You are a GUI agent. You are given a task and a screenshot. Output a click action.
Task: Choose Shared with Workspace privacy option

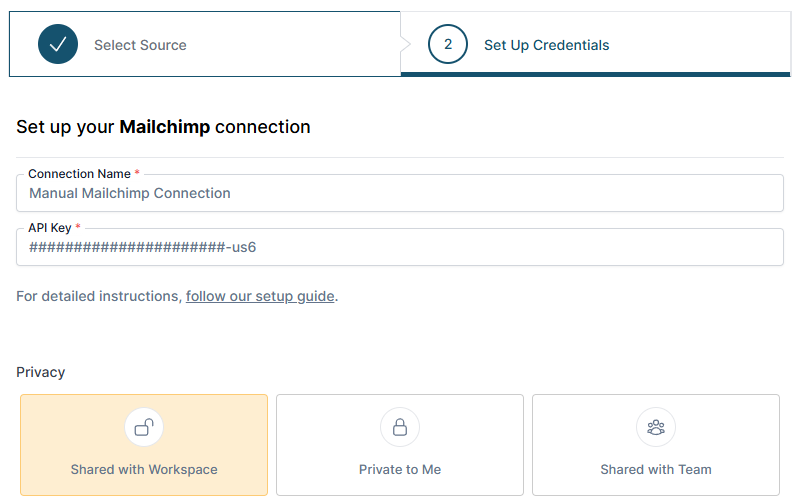tap(144, 445)
